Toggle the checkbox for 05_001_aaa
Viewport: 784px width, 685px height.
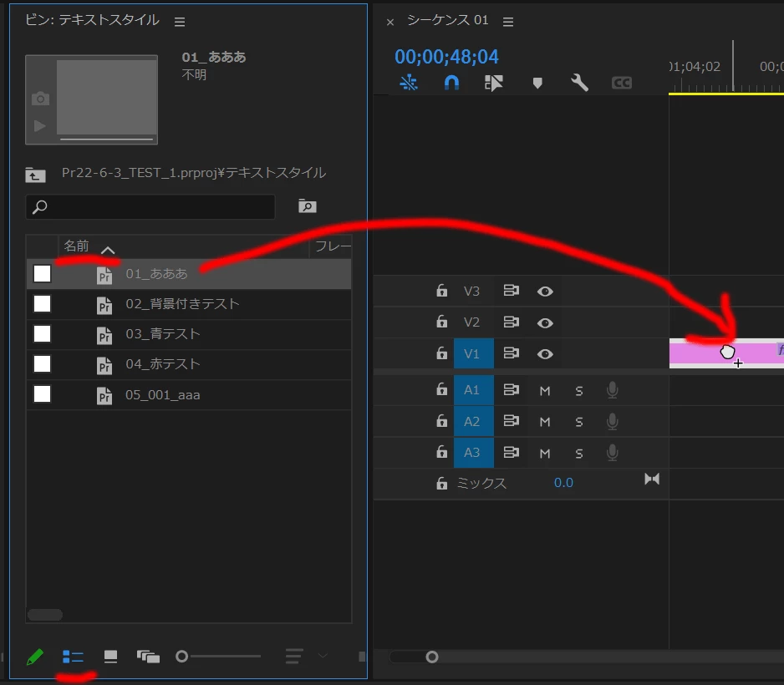click(42, 394)
